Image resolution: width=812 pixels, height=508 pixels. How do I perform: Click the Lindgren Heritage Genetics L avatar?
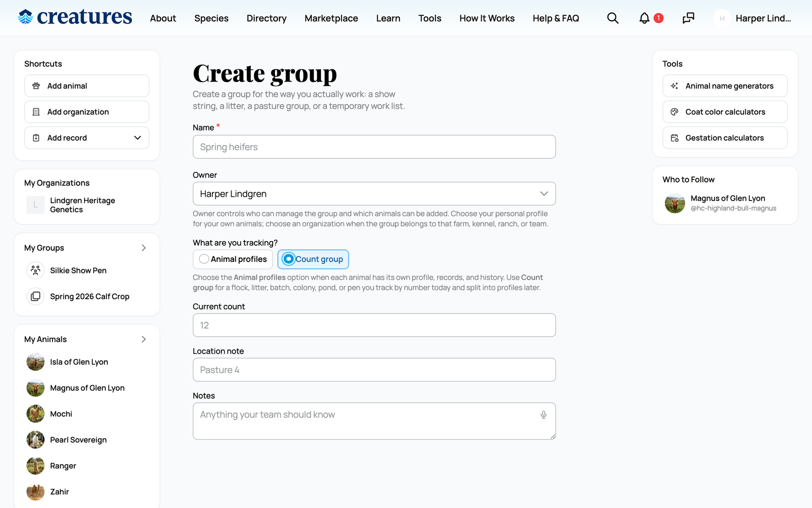coord(36,205)
